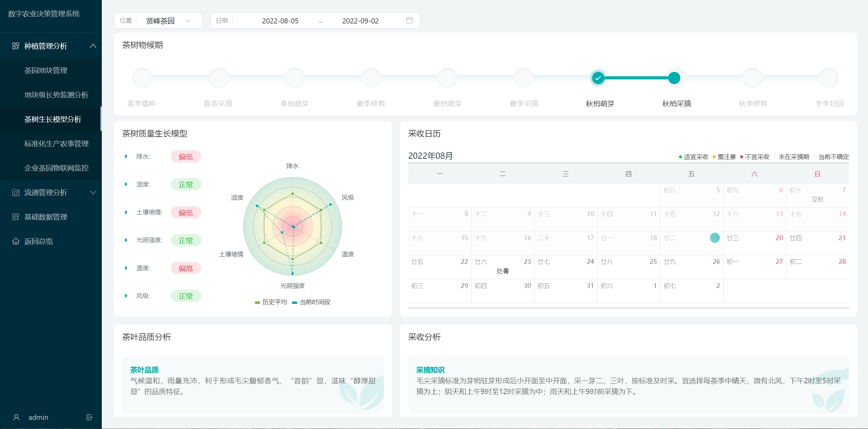Click the start date field 2022-08-05
Image resolution: width=868 pixels, height=429 pixels.
click(280, 21)
